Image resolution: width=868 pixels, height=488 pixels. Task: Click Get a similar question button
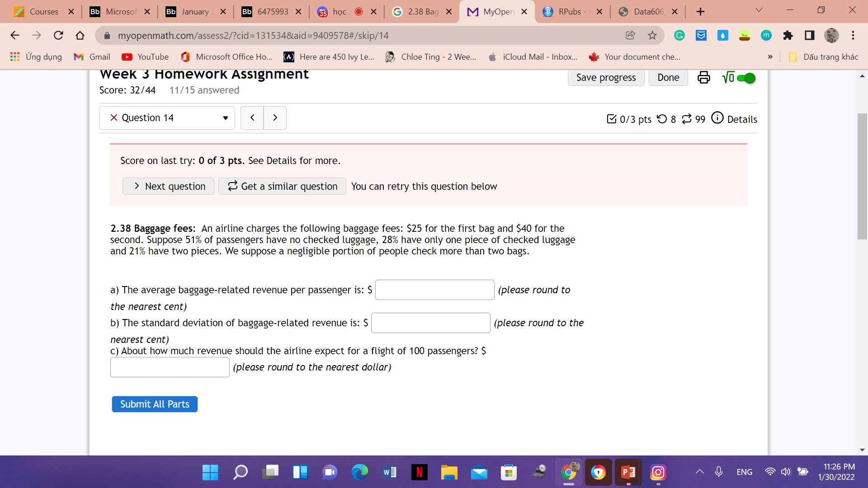[282, 186]
